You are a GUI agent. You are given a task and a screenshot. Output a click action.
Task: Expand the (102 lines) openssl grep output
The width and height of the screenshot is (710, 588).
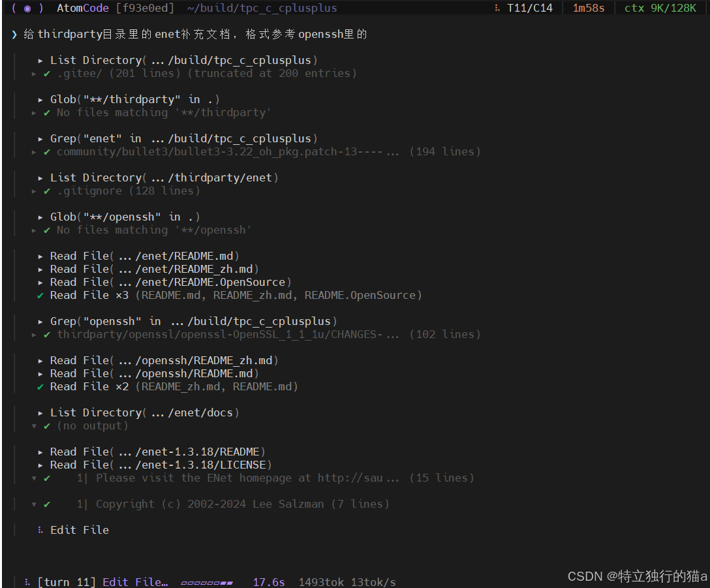pos(34,335)
